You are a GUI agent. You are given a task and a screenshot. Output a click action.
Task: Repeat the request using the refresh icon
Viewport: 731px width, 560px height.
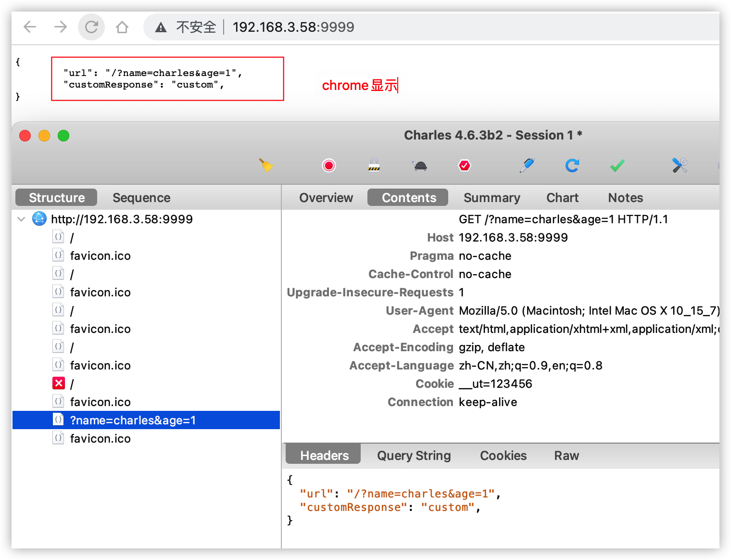pos(572,165)
